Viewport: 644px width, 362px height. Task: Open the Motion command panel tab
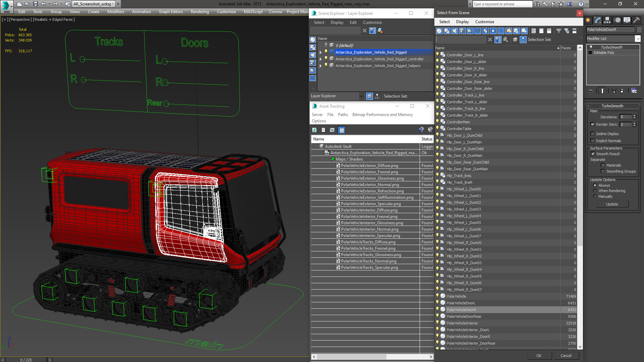pos(617,20)
